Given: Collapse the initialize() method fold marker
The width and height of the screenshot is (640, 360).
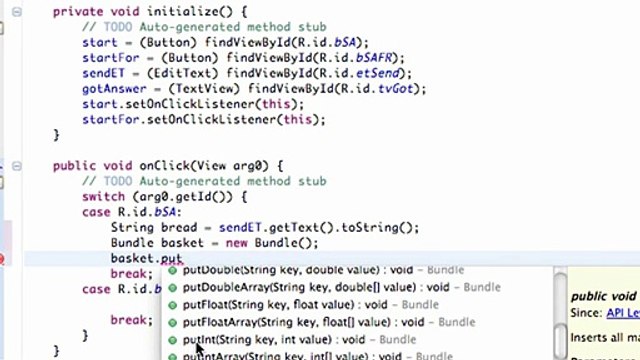Looking at the screenshot, I should (x=17, y=12).
